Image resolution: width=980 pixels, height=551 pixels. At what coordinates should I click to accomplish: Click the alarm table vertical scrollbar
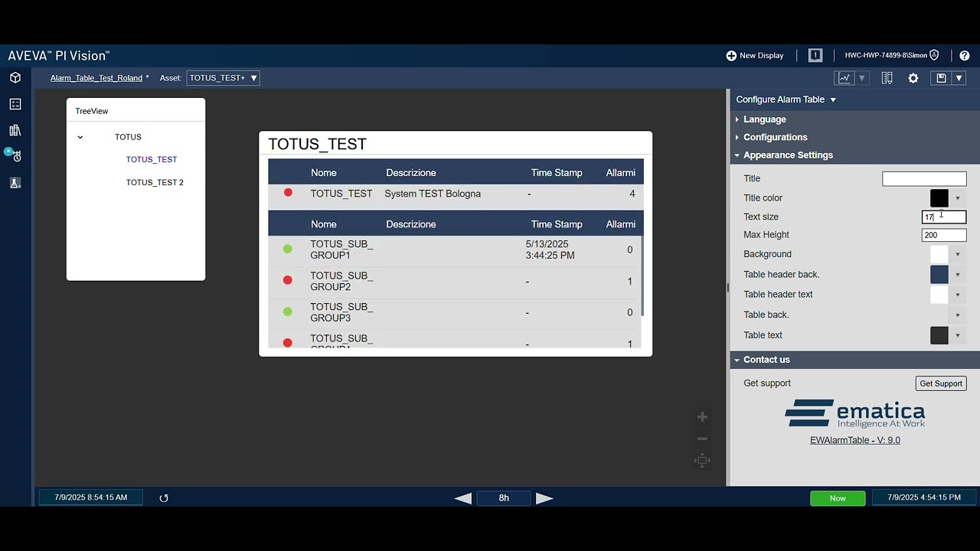click(x=642, y=275)
